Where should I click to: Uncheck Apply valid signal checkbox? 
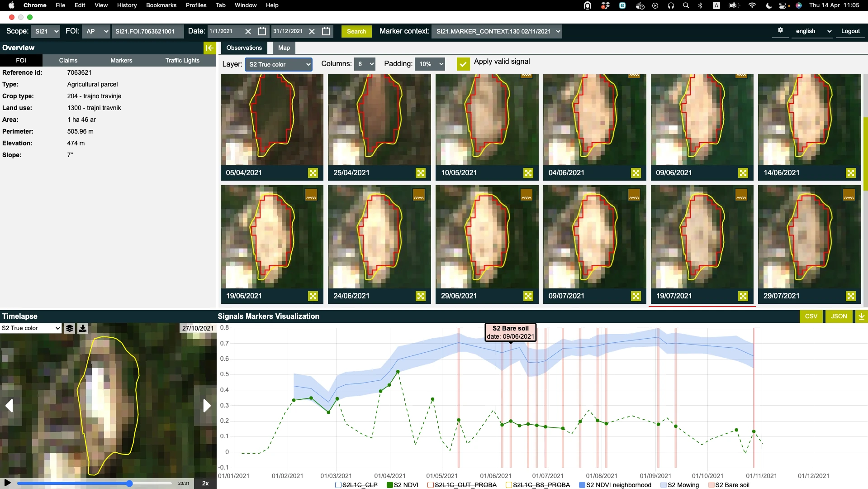tap(463, 64)
